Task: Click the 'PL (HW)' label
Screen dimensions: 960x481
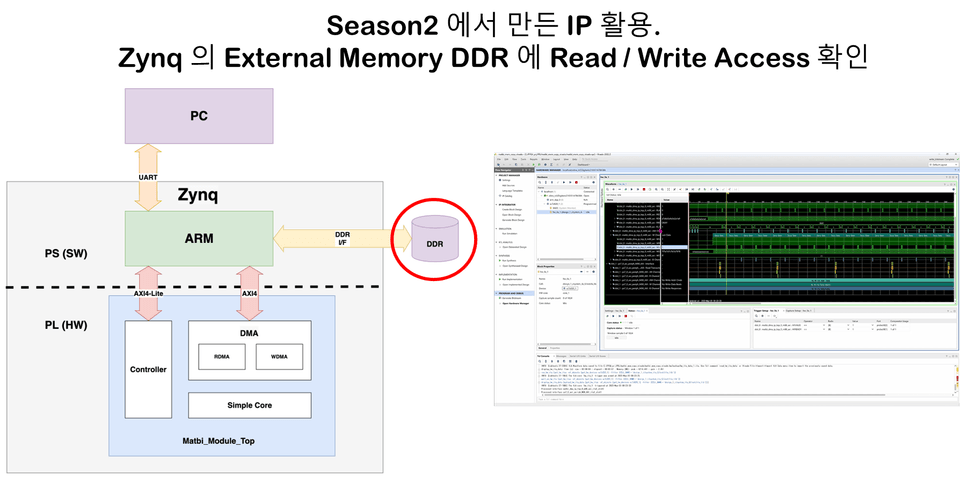Action: 66,325
